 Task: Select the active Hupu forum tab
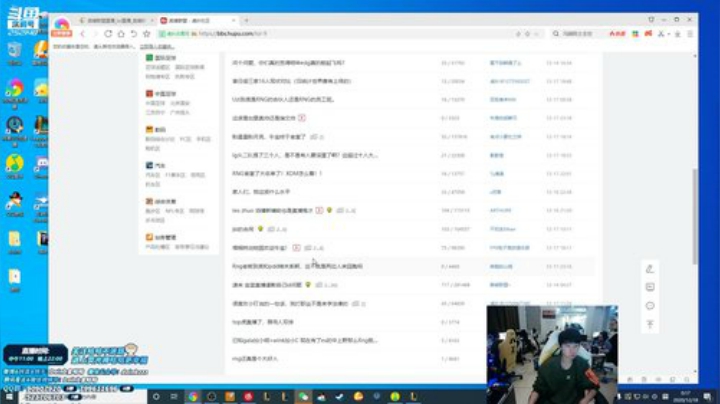pos(197,20)
